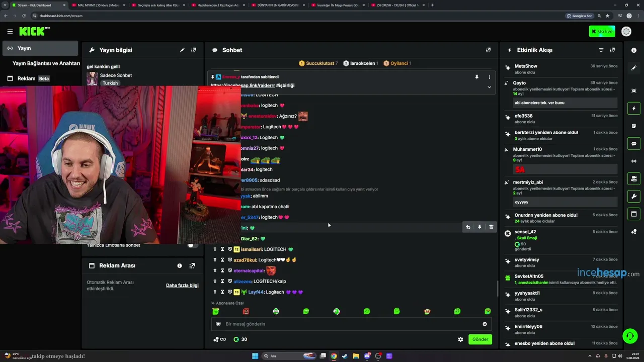Open the emoji picker in message box
The image size is (644, 362).
(x=485, y=324)
